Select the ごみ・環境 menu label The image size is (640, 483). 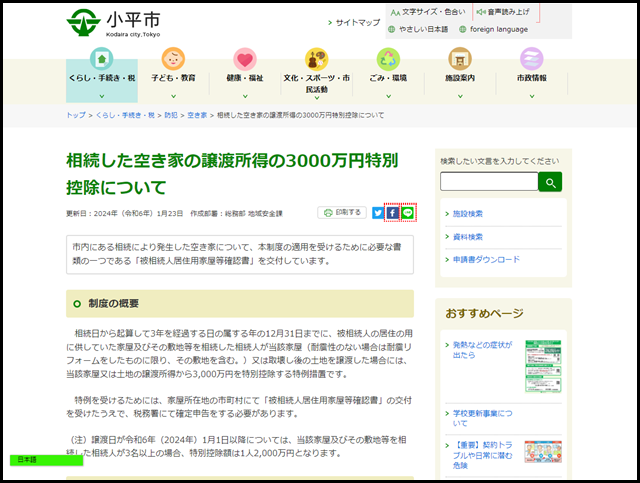pos(388,78)
